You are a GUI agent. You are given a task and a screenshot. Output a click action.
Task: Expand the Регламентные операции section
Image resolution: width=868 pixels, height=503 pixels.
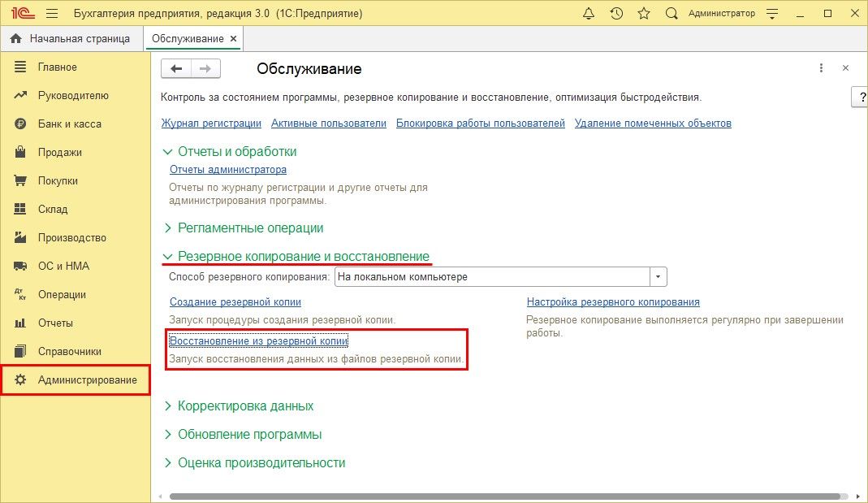point(250,228)
